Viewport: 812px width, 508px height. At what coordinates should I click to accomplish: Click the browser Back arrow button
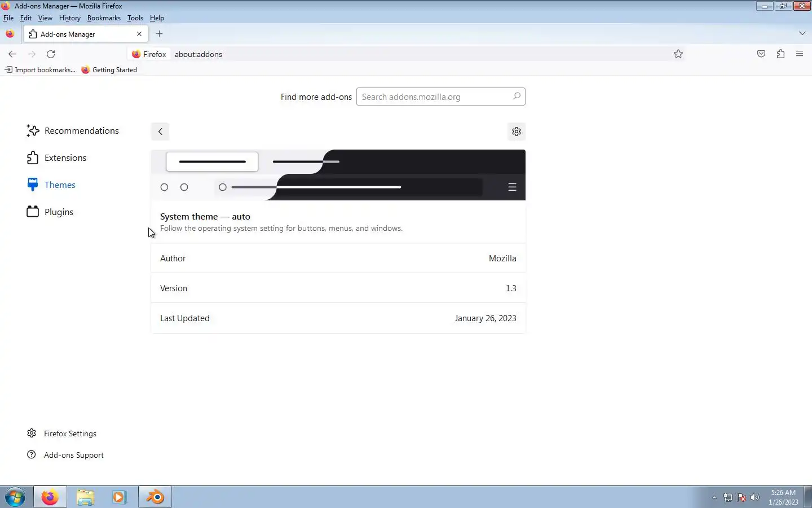click(12, 54)
